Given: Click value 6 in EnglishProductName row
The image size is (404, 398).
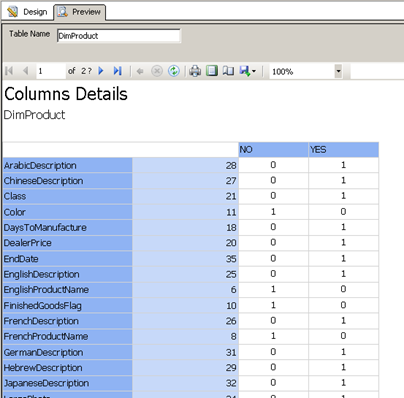Looking at the screenshot, I should 185,290.
